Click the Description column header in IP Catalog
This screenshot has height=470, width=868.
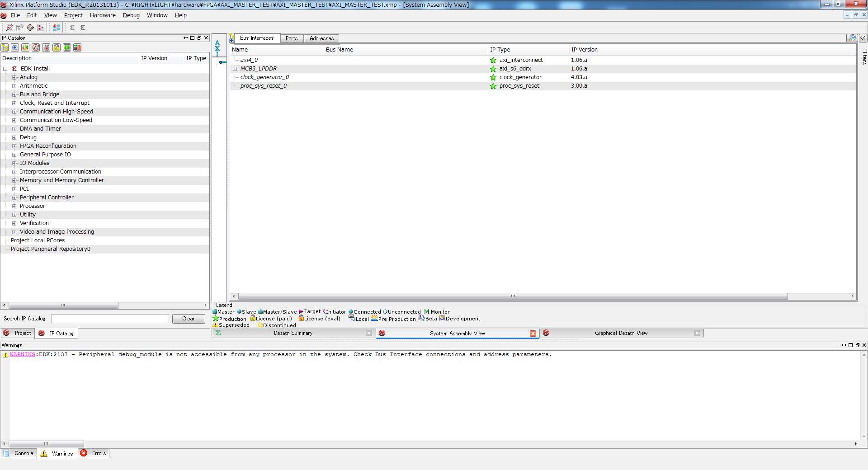coord(70,58)
